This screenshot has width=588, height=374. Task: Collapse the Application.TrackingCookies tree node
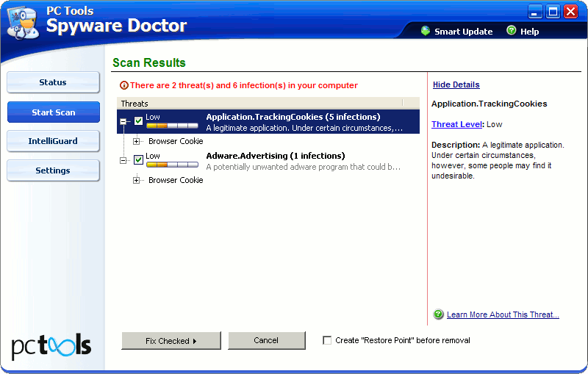pos(123,121)
